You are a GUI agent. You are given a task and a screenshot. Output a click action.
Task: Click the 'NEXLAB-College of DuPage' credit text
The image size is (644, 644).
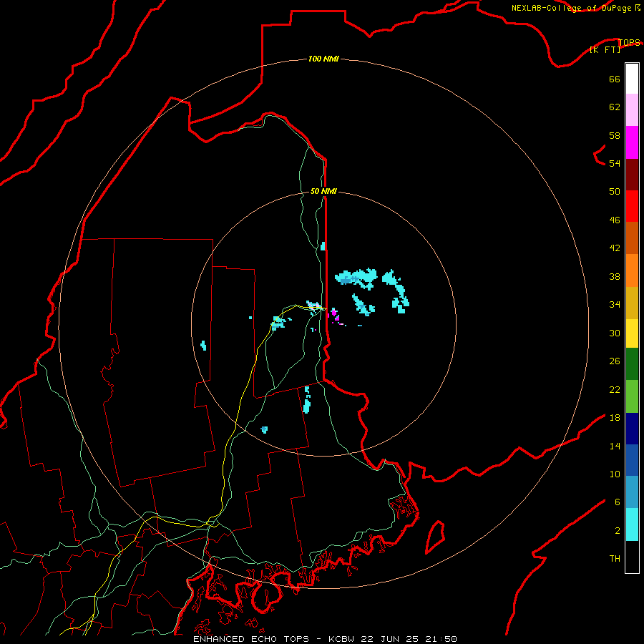pyautogui.click(x=571, y=8)
